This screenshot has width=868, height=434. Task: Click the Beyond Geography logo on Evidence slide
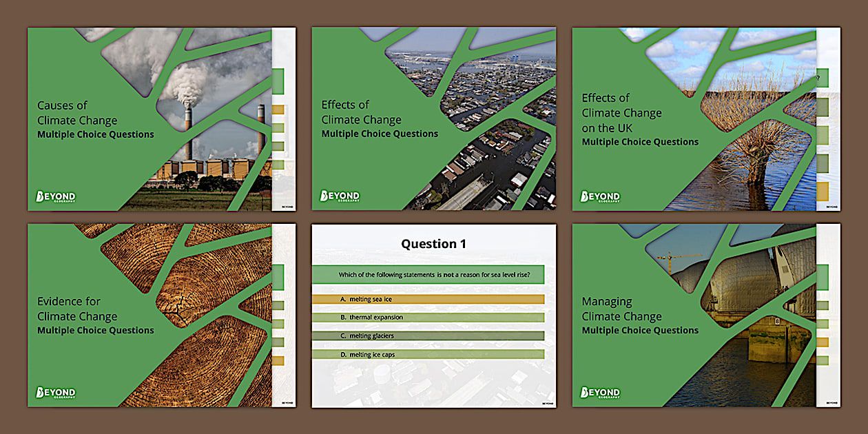55,392
